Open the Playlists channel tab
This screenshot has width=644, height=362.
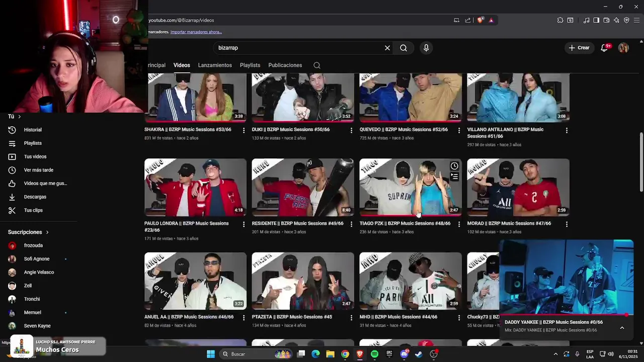[x=250, y=65]
